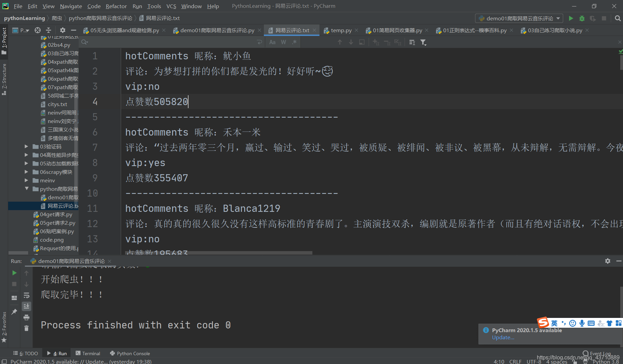The image size is (623, 364).
Task: Open search history dropdown in find field
Action: (x=84, y=42)
